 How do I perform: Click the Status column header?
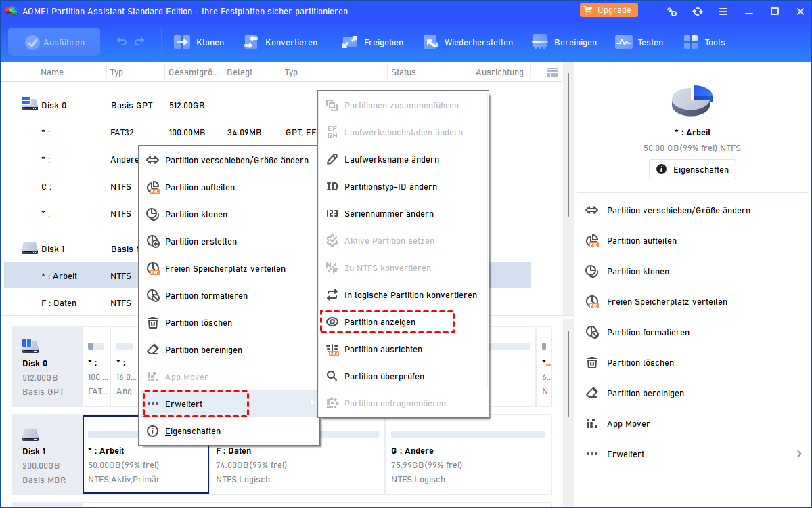(404, 72)
